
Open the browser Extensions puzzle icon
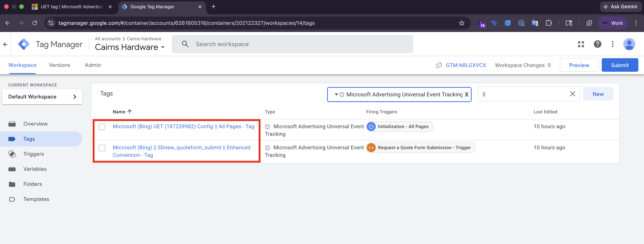click(x=549, y=23)
